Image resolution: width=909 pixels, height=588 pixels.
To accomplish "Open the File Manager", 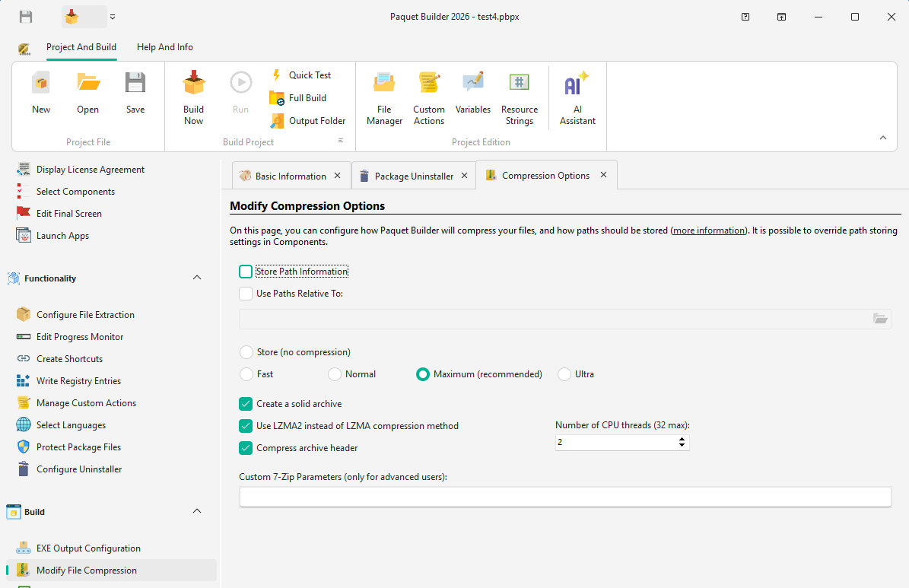I will [383, 95].
